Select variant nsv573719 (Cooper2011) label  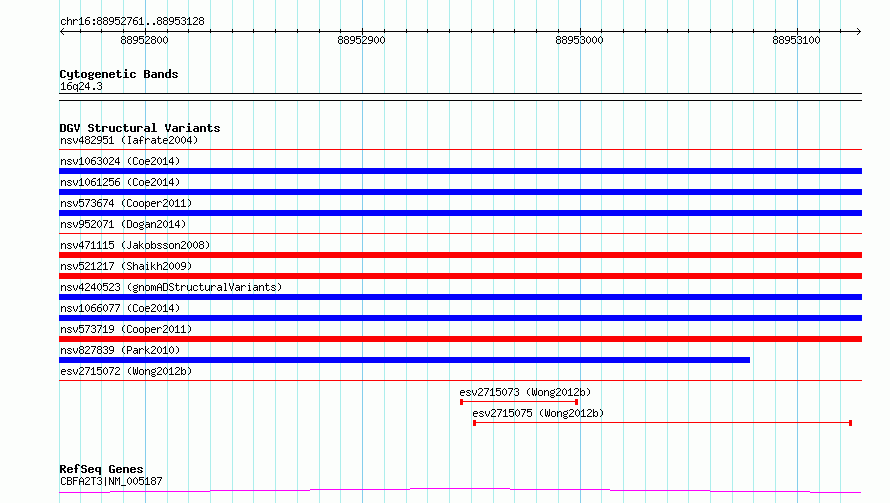[126, 329]
